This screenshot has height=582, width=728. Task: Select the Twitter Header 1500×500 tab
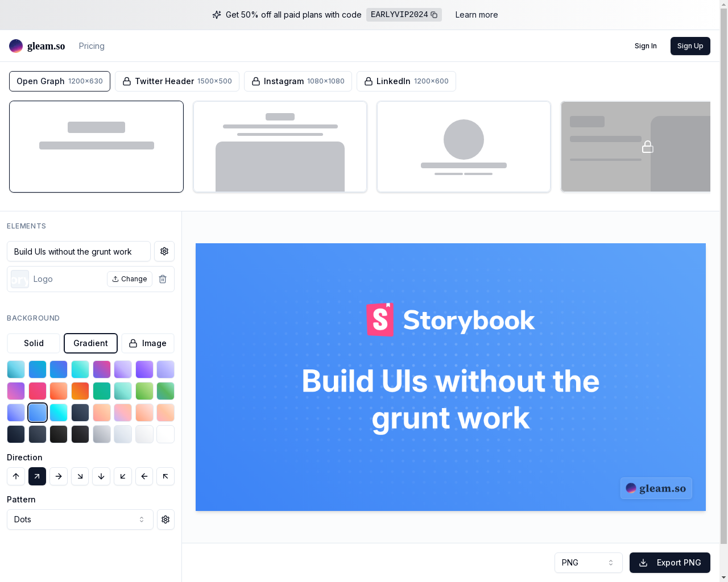pyautogui.click(x=177, y=81)
